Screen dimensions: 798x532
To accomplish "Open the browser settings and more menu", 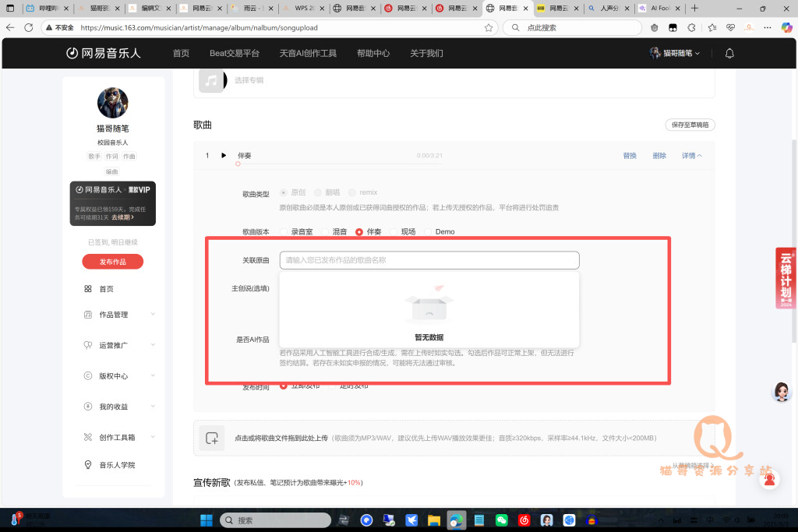I will pos(768,27).
